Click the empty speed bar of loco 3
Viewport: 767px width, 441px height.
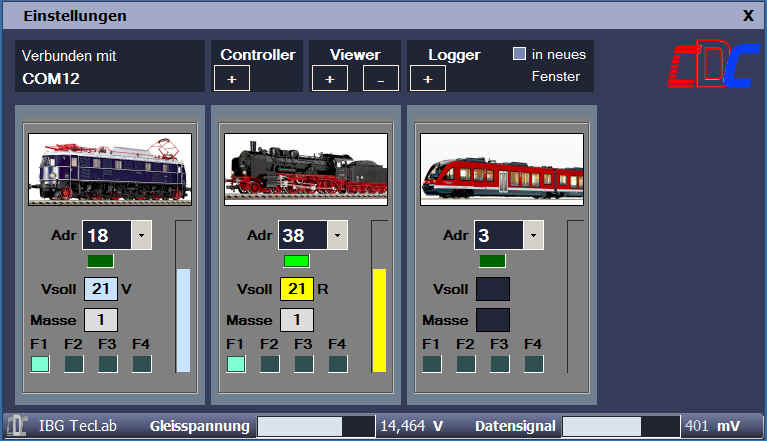575,297
